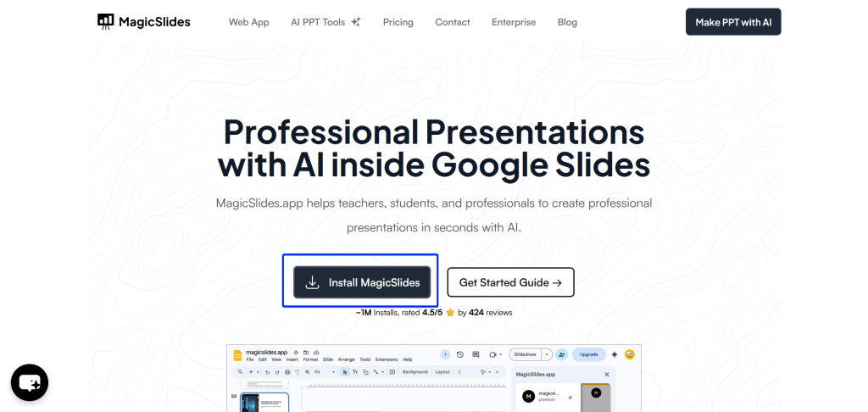Navigate to the Blog section
Image resolution: width=868 pixels, height=412 pixels.
pyautogui.click(x=567, y=22)
